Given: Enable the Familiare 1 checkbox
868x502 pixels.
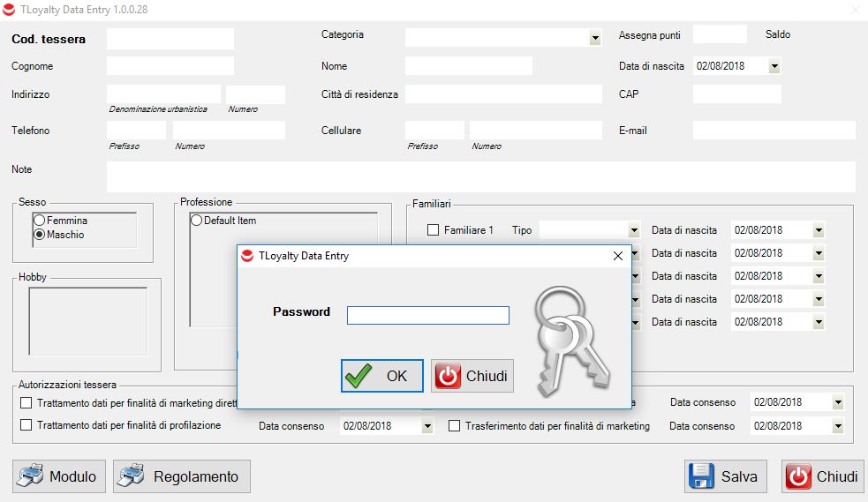Looking at the screenshot, I should coord(433,230).
